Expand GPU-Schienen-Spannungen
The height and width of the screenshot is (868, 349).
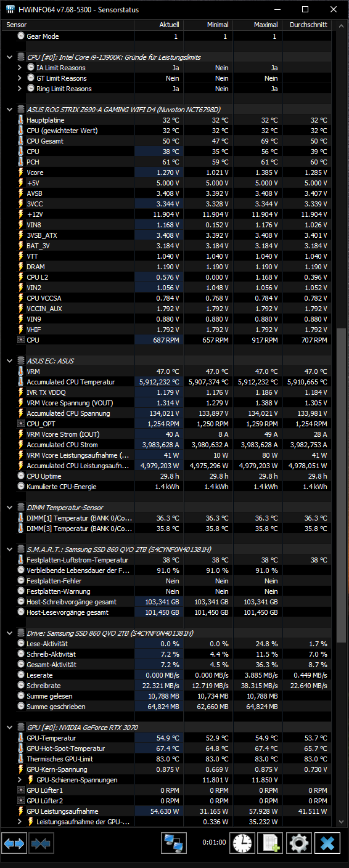pos(20,780)
